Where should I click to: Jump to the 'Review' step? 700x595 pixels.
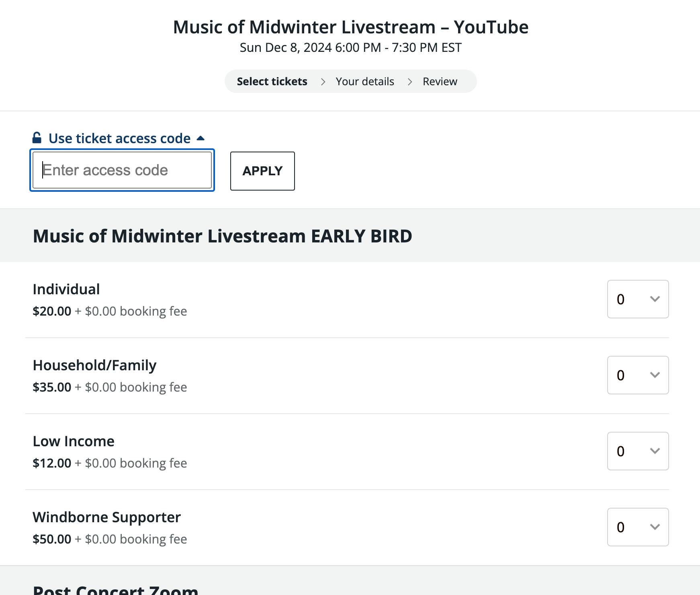point(440,82)
